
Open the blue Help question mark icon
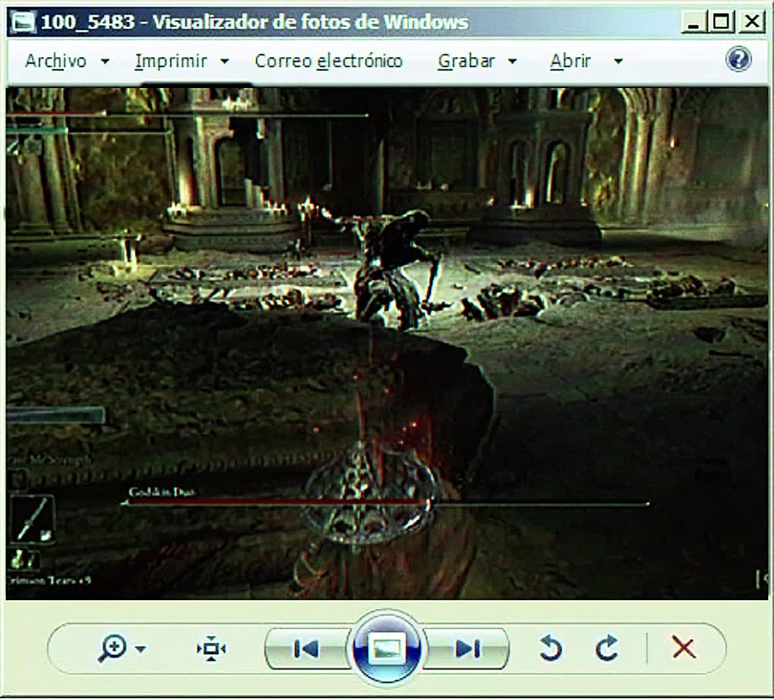[738, 59]
